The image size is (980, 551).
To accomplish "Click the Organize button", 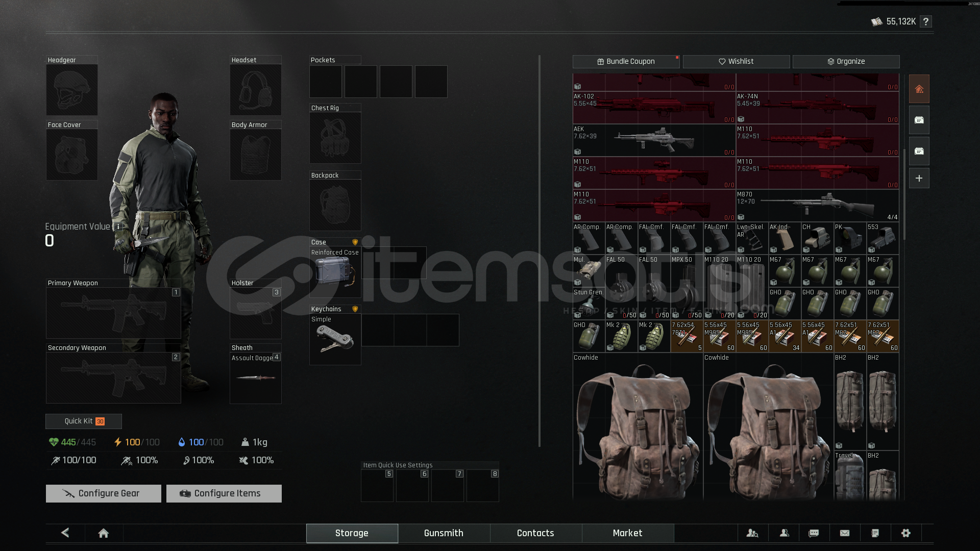I will [846, 61].
